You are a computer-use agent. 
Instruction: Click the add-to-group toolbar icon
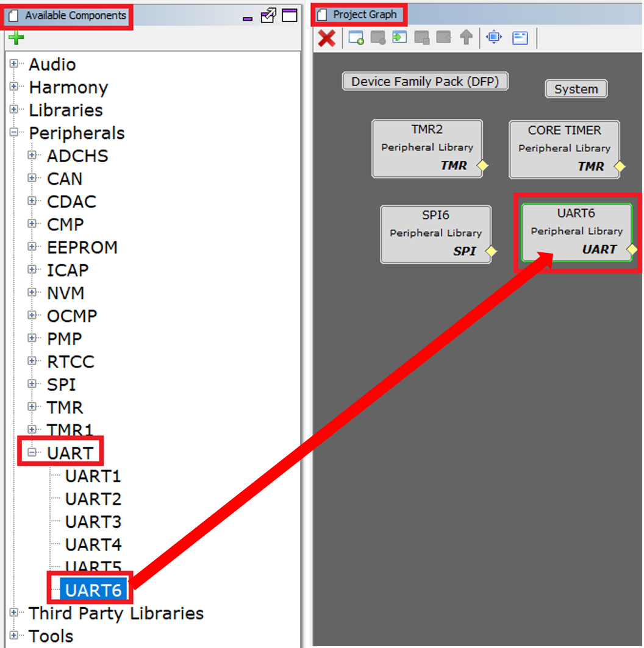coord(421,37)
